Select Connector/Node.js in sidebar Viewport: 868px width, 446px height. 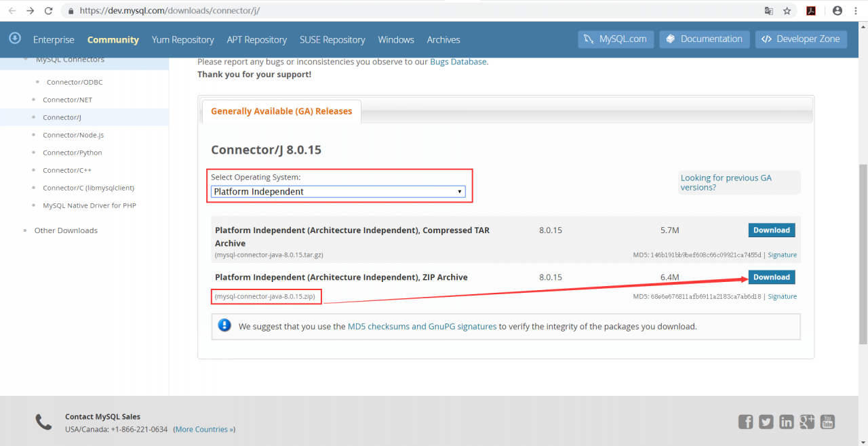click(x=73, y=135)
